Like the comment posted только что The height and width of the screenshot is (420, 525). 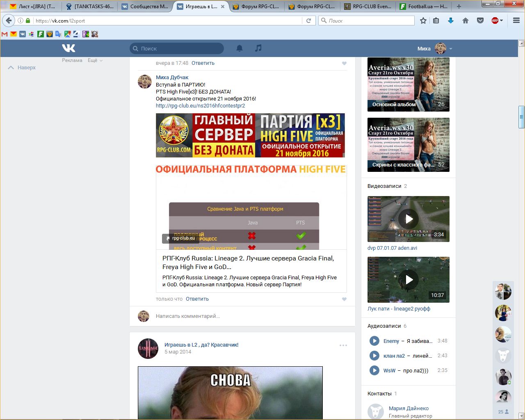[344, 299]
